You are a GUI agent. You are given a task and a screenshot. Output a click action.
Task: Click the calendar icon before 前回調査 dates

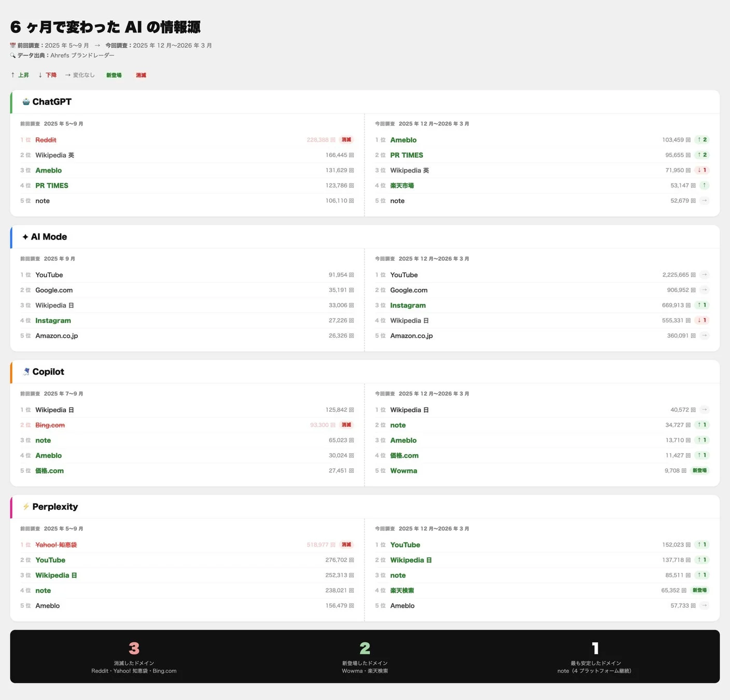point(12,45)
